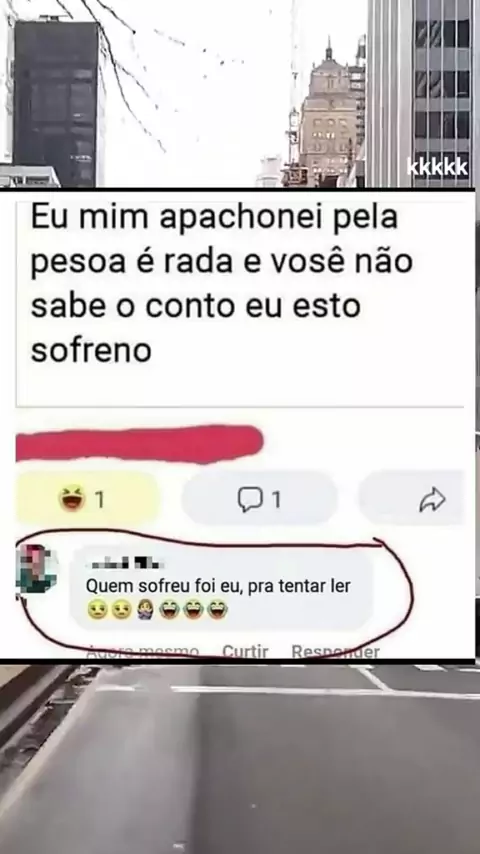Click the second sad face emoji in comment
Viewport: 480px width, 854px height.
point(121,611)
